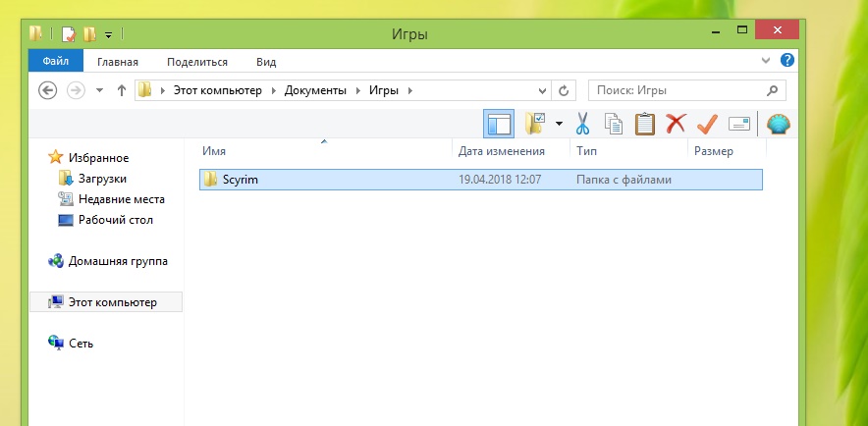Refresh the Игры folder view
This screenshot has width=868, height=426.
pos(564,90)
